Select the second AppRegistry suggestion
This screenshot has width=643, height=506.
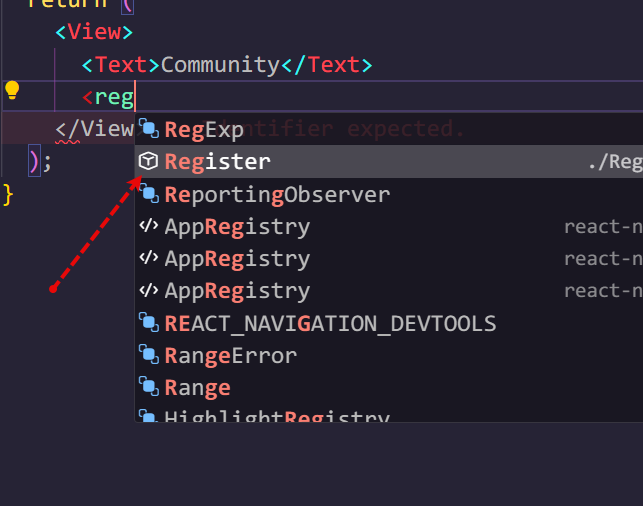pyautogui.click(x=237, y=259)
